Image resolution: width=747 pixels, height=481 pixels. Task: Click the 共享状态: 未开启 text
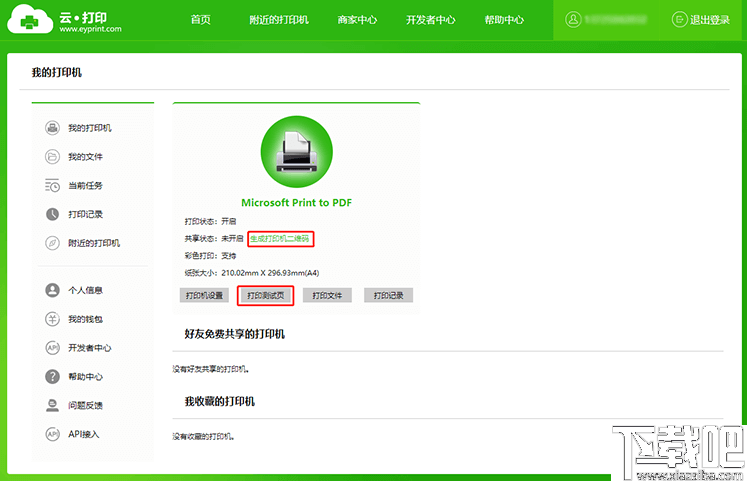[214, 239]
